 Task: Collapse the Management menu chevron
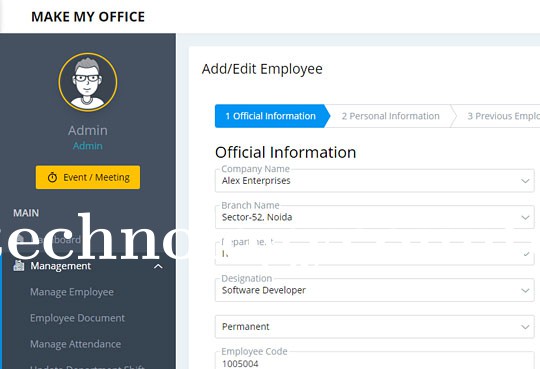[158, 266]
